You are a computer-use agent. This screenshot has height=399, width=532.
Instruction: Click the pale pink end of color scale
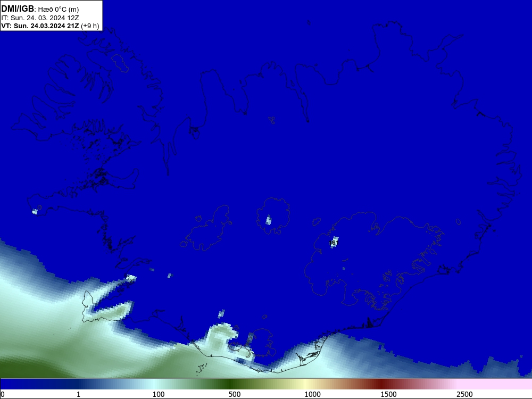click(x=495, y=384)
